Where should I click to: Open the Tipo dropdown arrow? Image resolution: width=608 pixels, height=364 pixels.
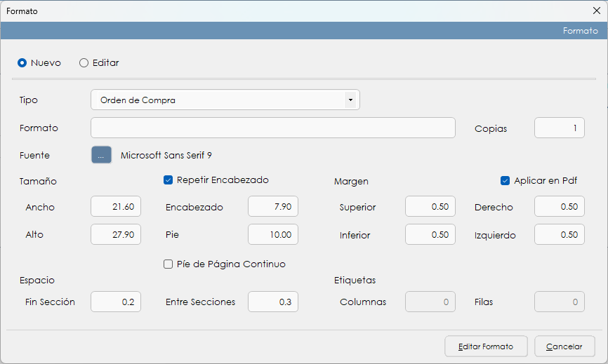point(350,100)
